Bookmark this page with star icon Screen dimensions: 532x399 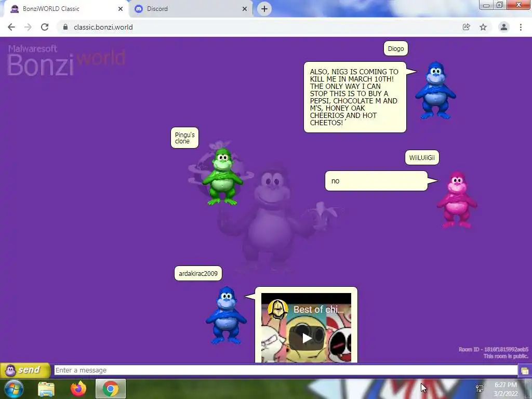pyautogui.click(x=483, y=27)
